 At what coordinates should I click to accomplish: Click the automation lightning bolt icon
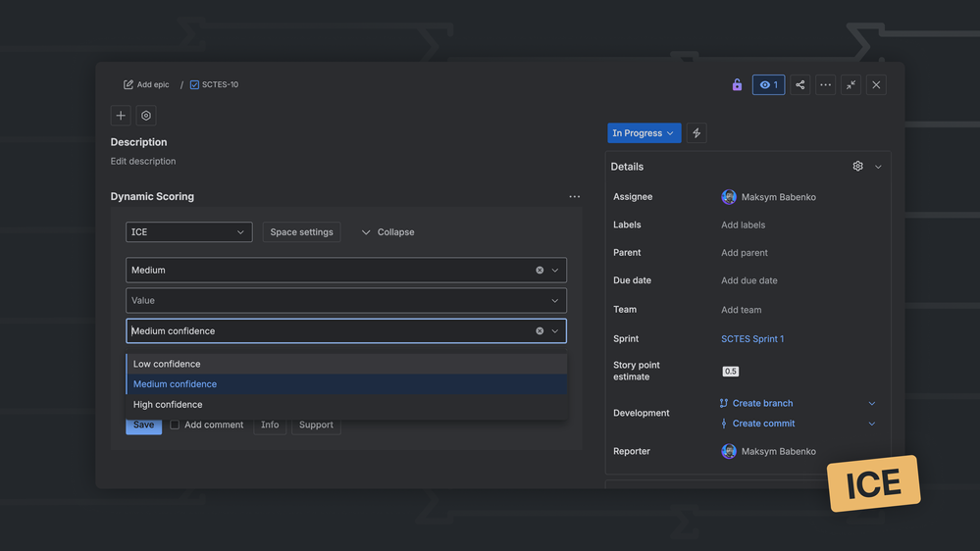(696, 133)
